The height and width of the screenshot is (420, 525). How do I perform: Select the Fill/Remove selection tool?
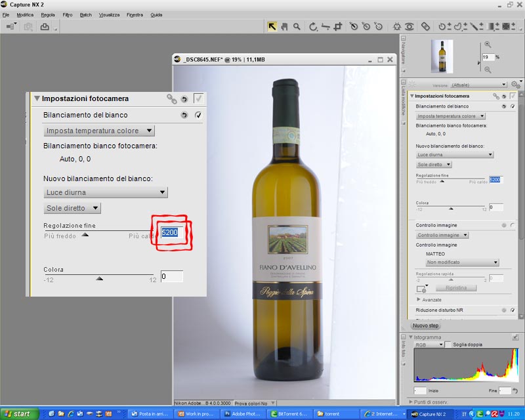pyautogui.click(x=508, y=26)
